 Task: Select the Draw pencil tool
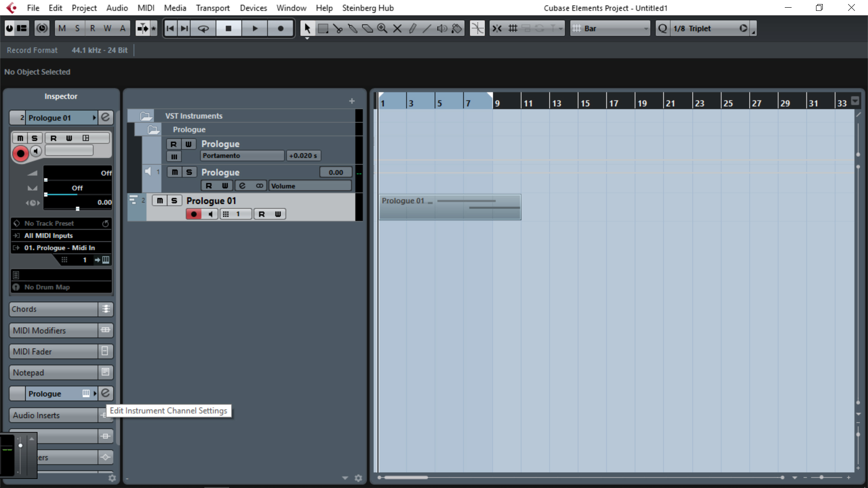pos(412,28)
